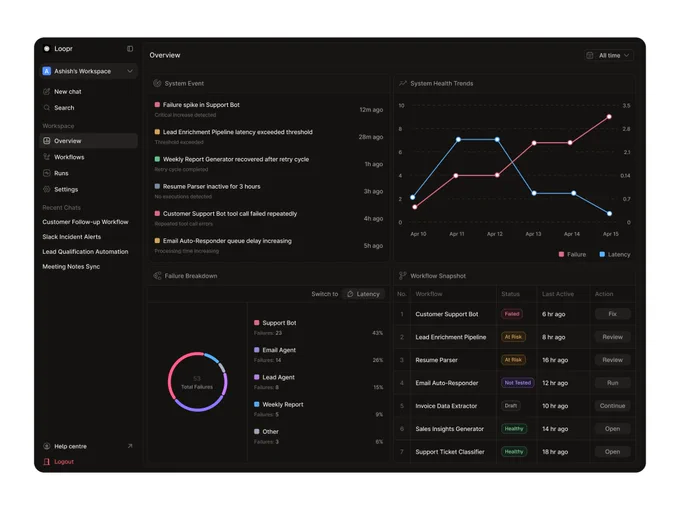680x510 pixels.
Task: Open Settings in sidebar
Action: 88,190
